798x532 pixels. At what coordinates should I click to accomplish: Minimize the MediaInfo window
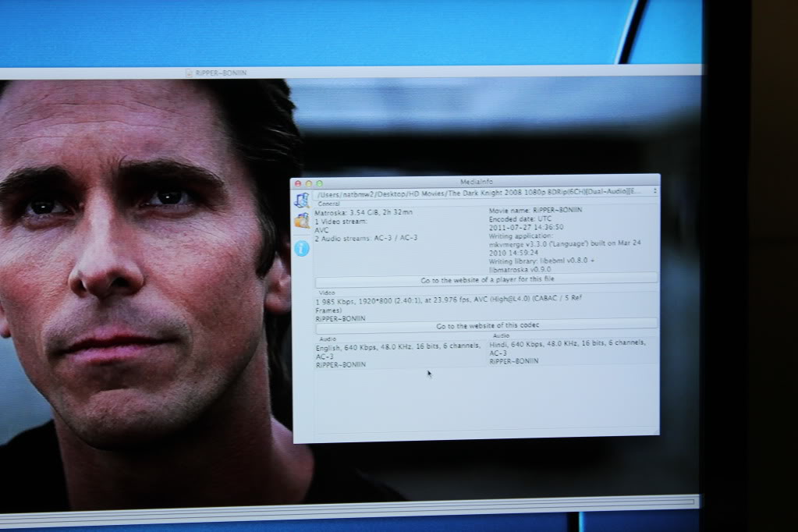(x=309, y=183)
